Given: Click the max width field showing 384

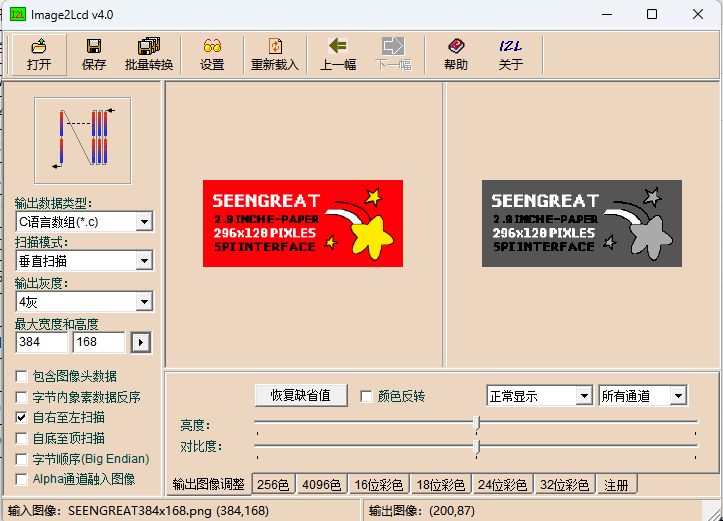Looking at the screenshot, I should pyautogui.click(x=42, y=343).
